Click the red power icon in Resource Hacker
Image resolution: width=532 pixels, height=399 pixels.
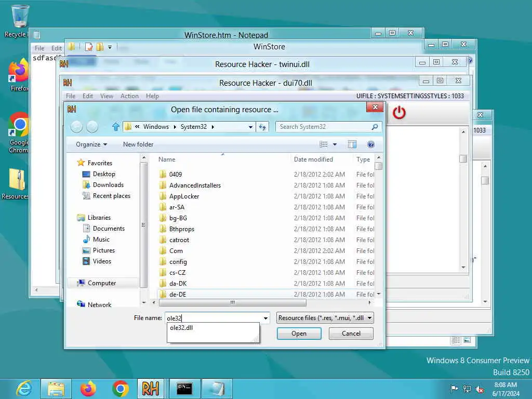399,112
